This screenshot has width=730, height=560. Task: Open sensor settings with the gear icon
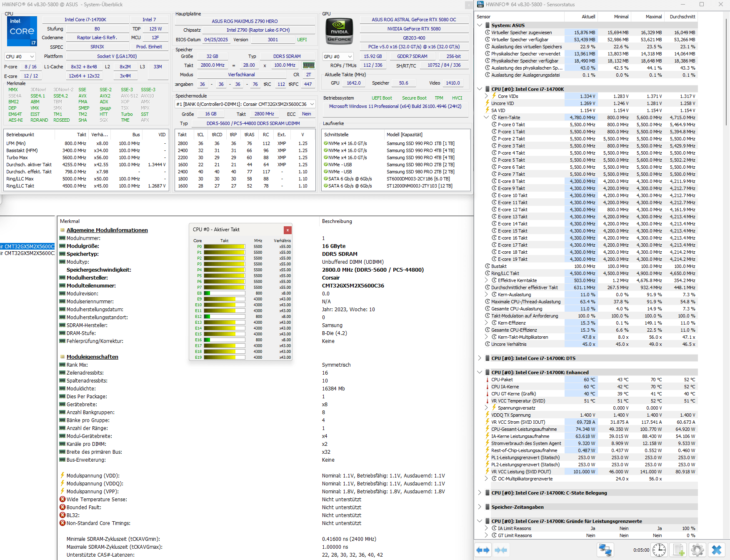coord(697,550)
